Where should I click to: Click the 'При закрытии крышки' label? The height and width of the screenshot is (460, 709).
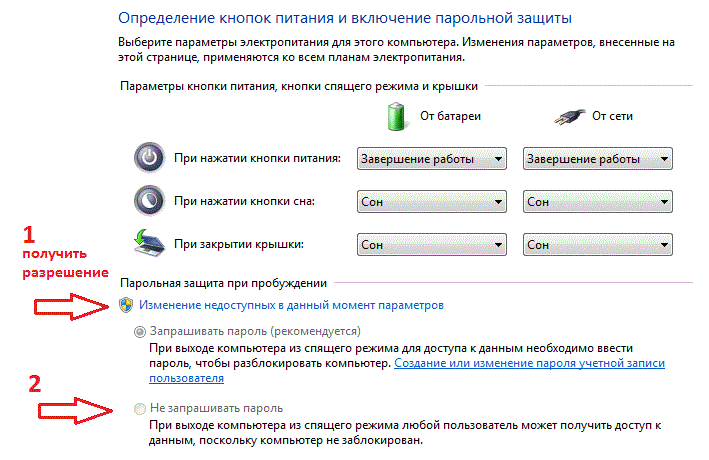(239, 244)
